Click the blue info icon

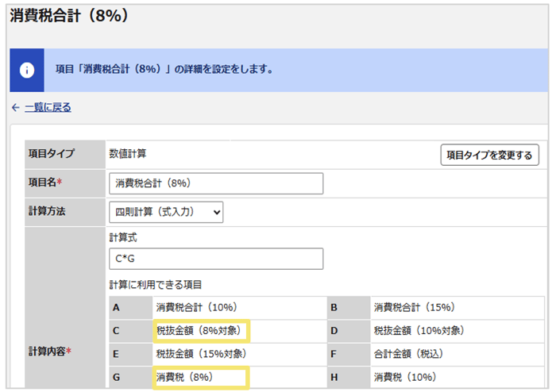(x=27, y=70)
